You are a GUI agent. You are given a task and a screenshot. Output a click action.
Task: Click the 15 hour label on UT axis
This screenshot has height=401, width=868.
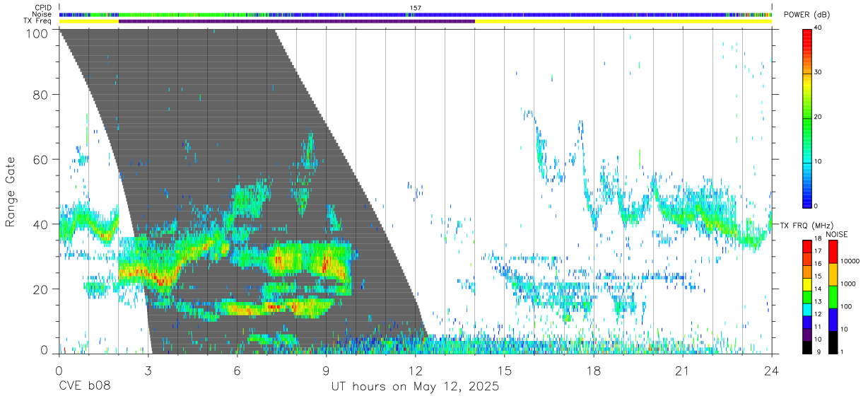(x=505, y=369)
